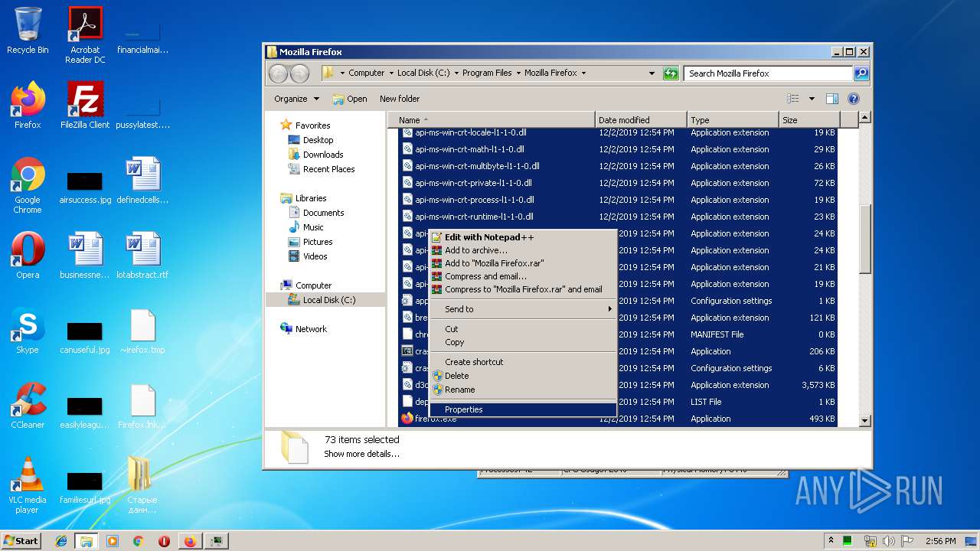Select the ~irefox.tmp desktop file
This screenshot has height=551, width=980.
[142, 331]
